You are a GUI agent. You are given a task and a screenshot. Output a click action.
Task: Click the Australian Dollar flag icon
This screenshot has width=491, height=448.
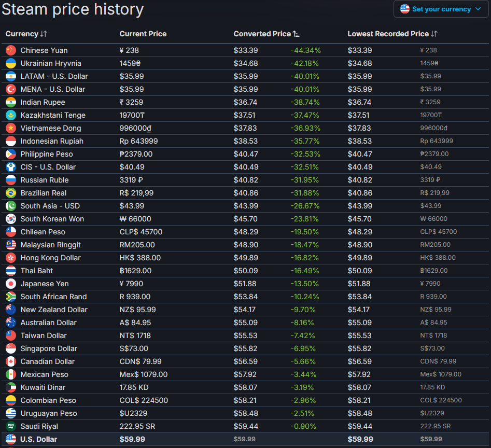(11, 323)
